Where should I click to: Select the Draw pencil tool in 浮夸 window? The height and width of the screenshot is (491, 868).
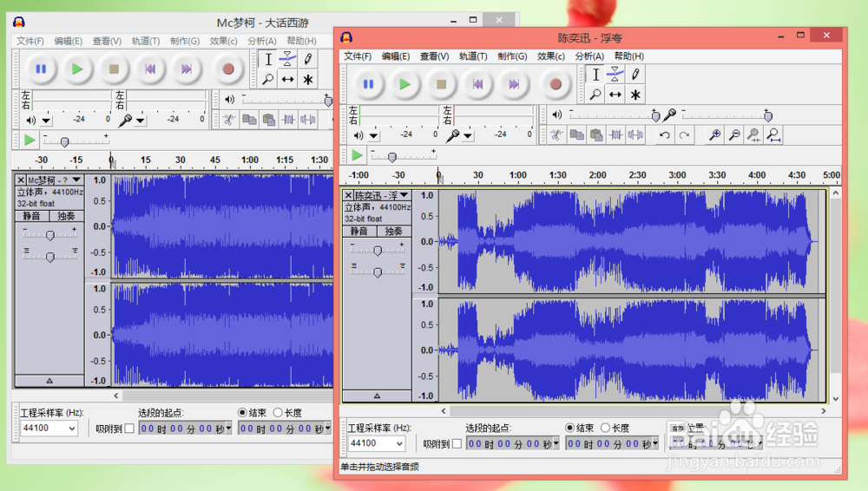[x=635, y=75]
